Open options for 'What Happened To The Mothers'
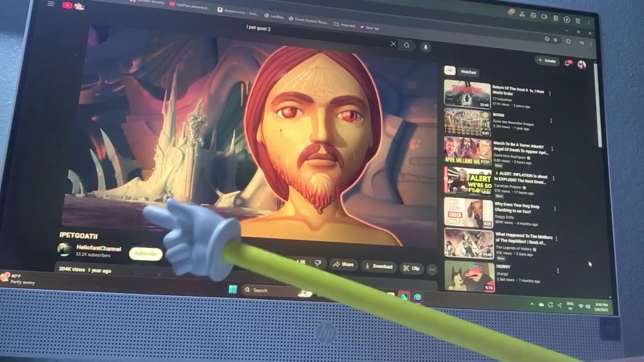The width and height of the screenshot is (644, 362). (556, 239)
